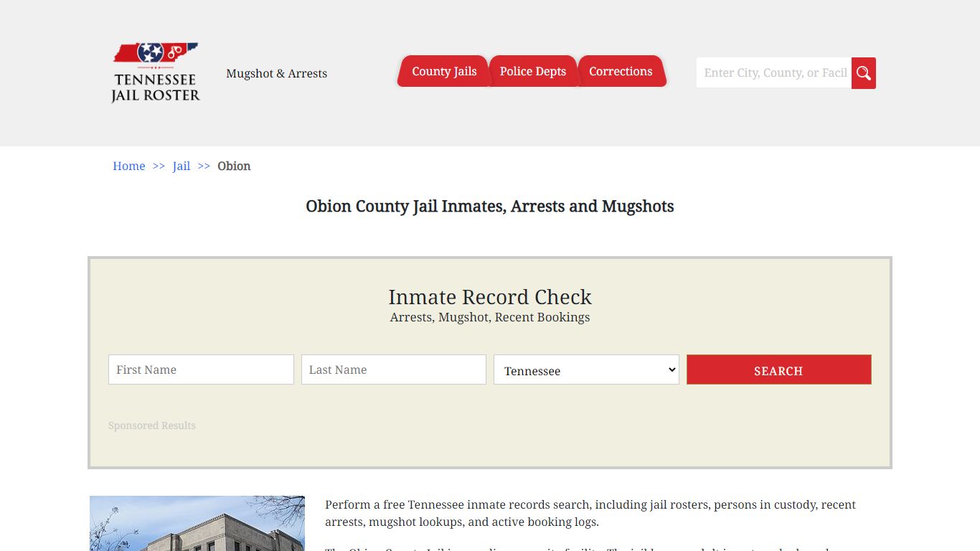Open the Jail breadcrumb link
This screenshot has width=980, height=551.
(182, 166)
